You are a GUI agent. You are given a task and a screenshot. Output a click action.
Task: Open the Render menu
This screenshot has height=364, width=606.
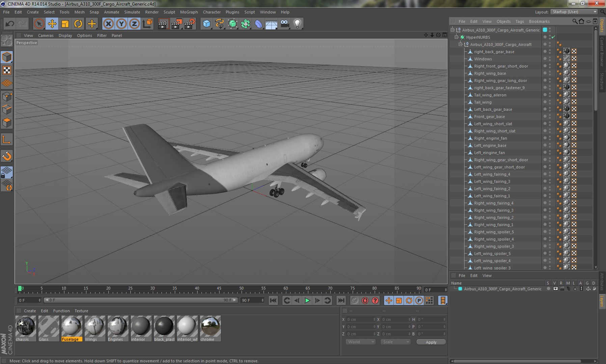click(152, 12)
